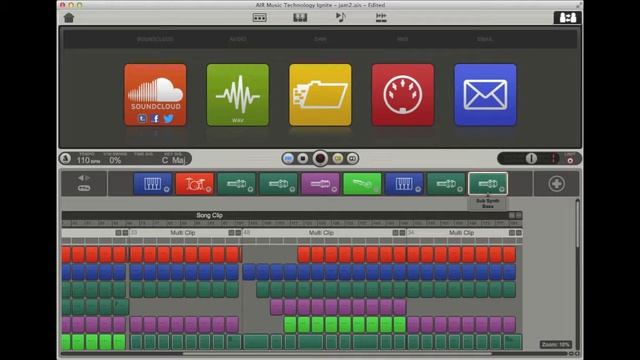Add a new instrument with plus button
The width and height of the screenshot is (640, 360).
pyautogui.click(x=556, y=184)
